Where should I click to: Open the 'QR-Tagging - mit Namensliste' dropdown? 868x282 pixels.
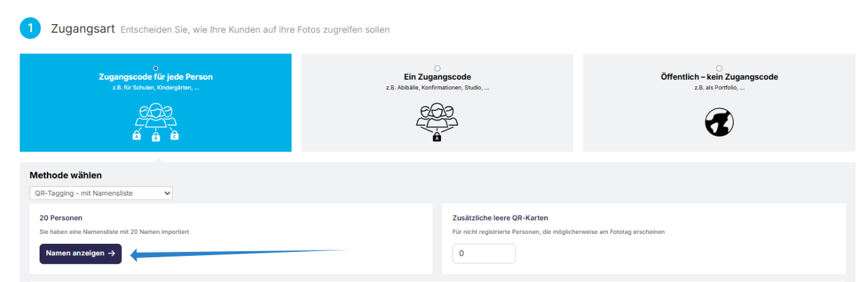pos(101,193)
